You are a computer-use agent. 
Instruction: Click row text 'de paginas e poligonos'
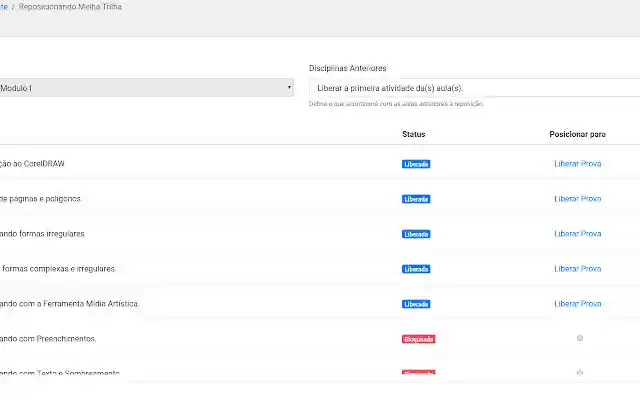coord(40,199)
